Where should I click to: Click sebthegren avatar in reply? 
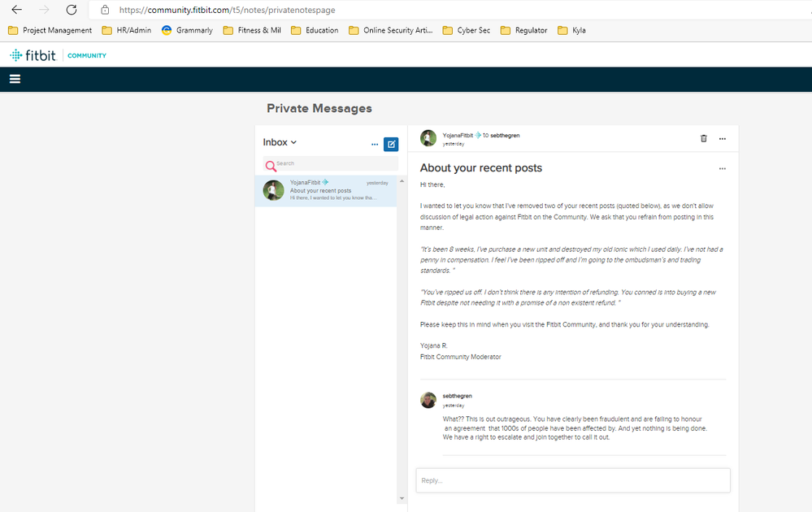point(428,400)
